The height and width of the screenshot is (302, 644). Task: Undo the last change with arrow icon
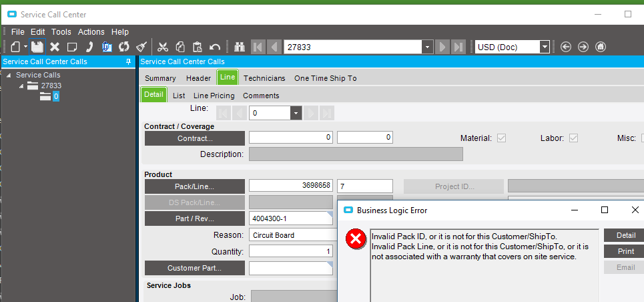(x=215, y=47)
